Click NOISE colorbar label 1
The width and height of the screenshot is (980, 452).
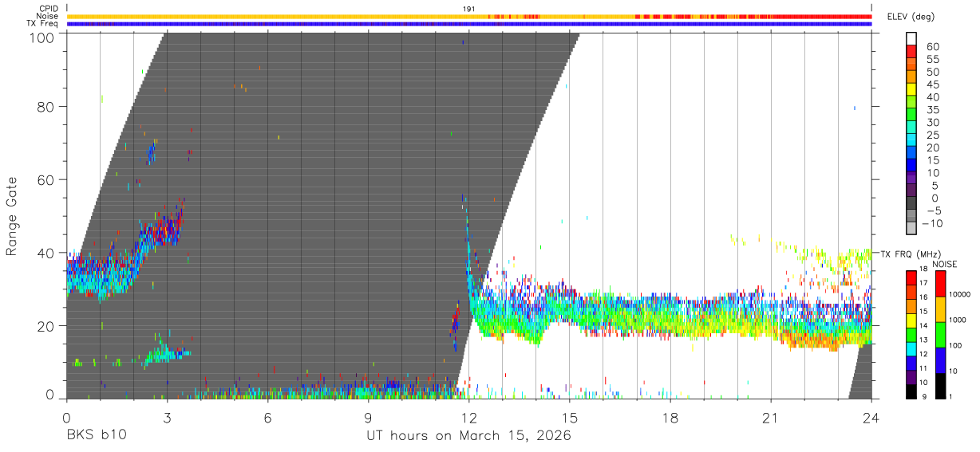click(x=950, y=396)
